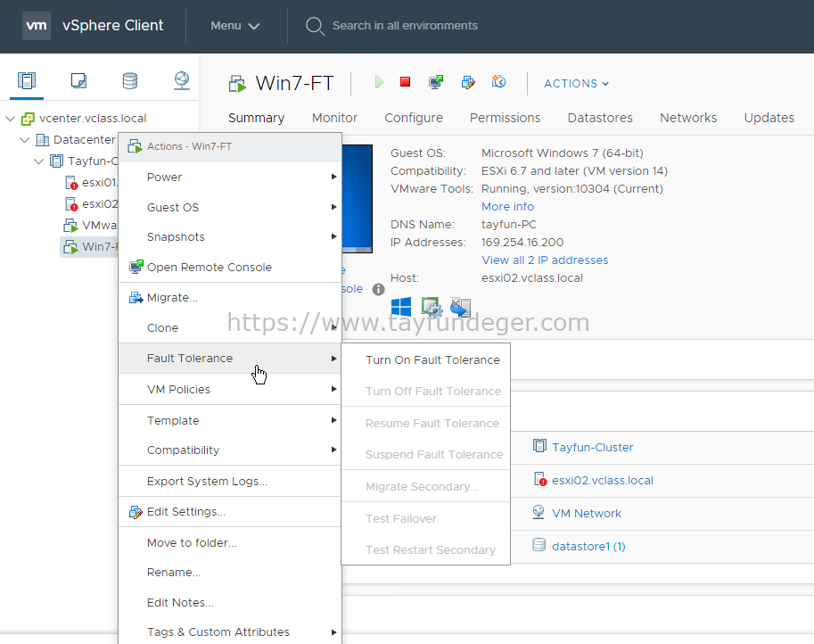The image size is (814, 644).
Task: Switch to Storage inventory view
Action: click(x=130, y=80)
